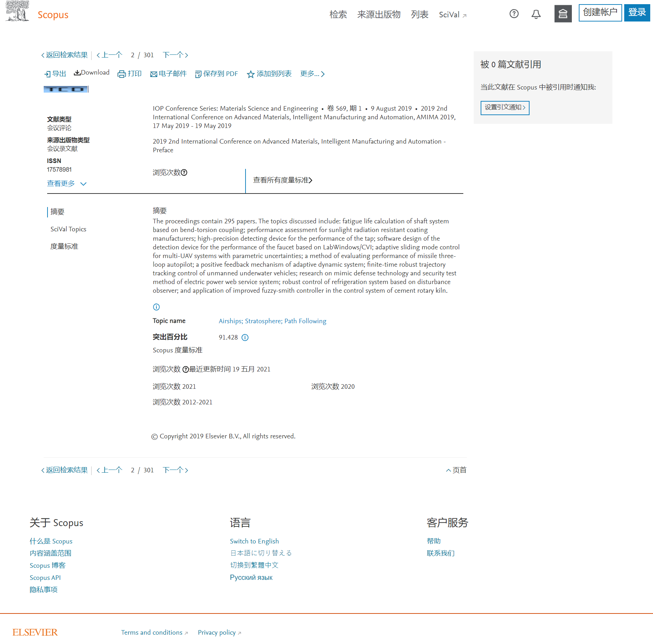653x644 pixels.
Task: Print the document using 打印
Action: tap(130, 74)
